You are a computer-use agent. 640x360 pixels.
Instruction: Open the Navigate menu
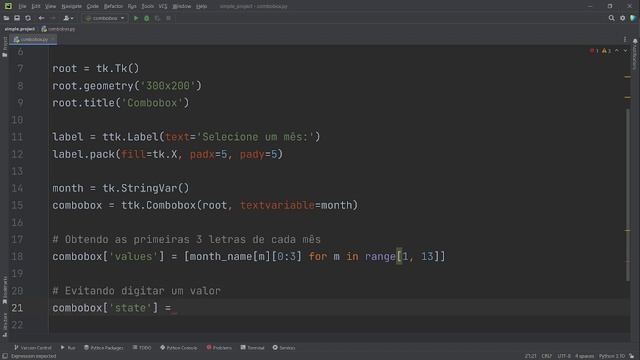pos(71,6)
